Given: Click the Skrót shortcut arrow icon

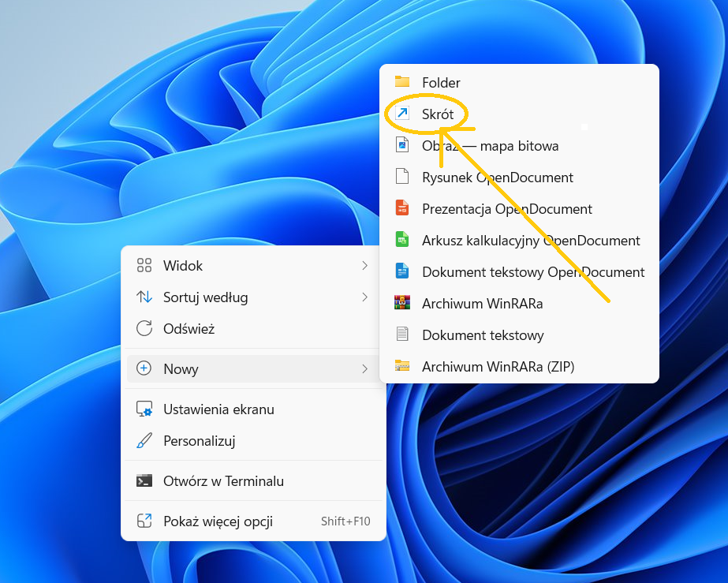Looking at the screenshot, I should [x=402, y=114].
